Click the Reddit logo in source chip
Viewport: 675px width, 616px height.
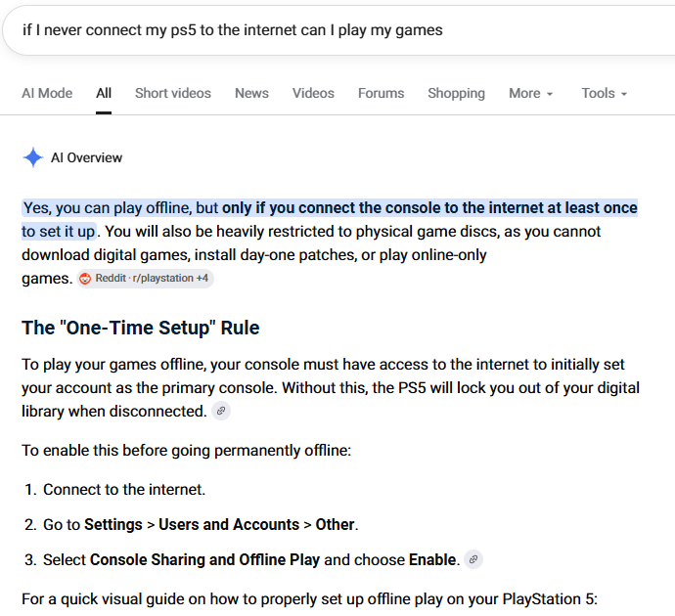click(x=85, y=279)
